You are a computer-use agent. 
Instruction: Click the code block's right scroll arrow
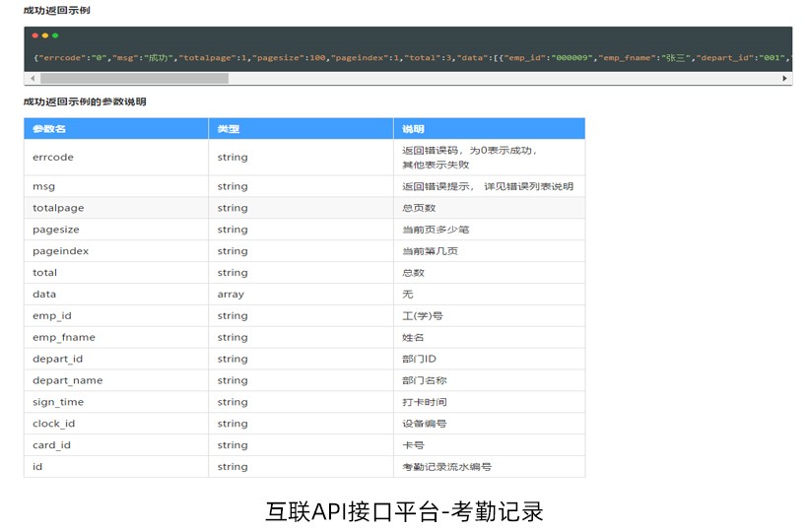point(784,78)
